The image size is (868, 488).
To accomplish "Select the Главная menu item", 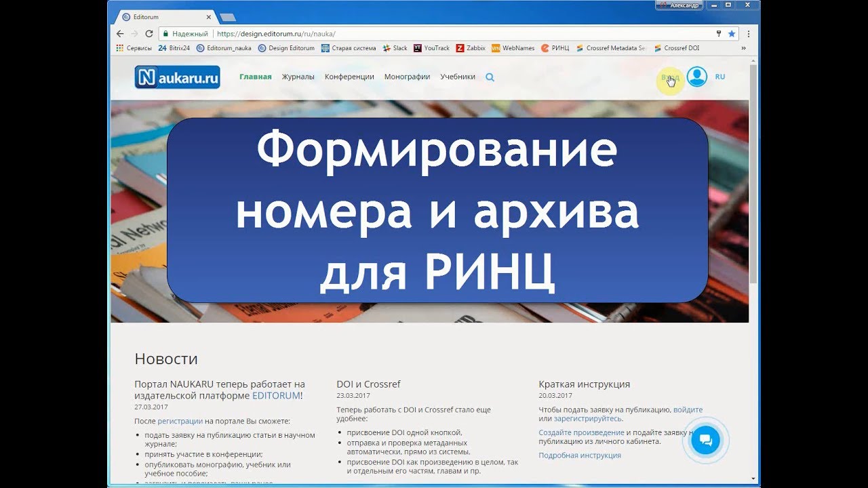I will (256, 77).
